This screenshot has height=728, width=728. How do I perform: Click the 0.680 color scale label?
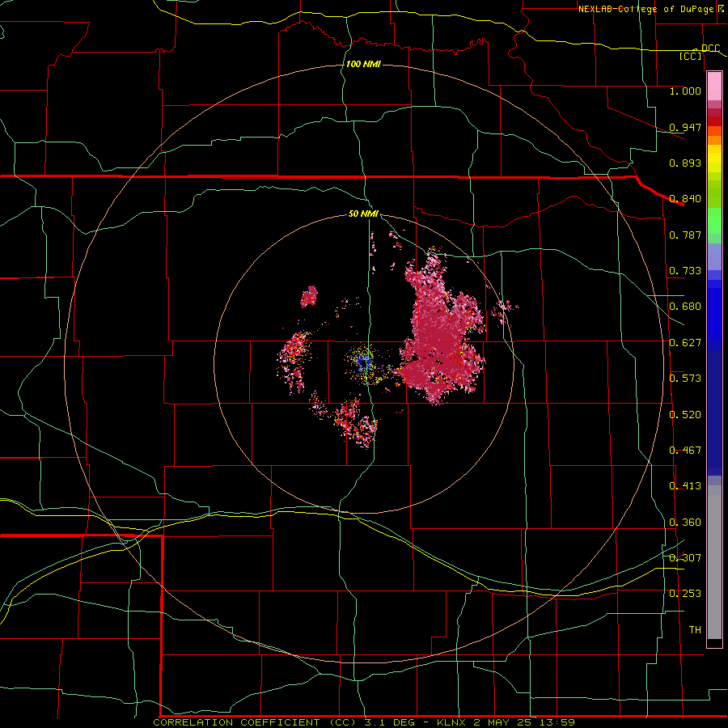click(x=685, y=307)
